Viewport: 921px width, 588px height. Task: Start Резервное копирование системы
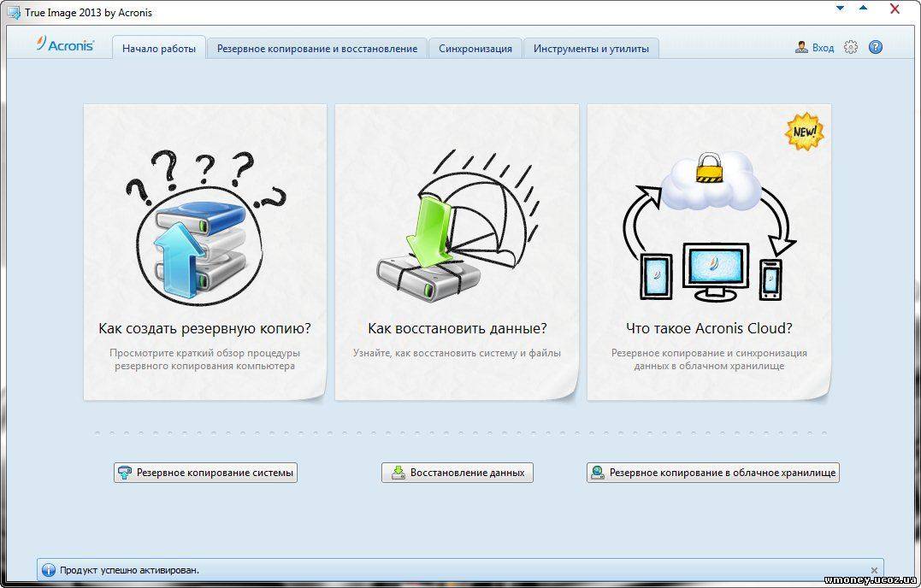click(205, 473)
